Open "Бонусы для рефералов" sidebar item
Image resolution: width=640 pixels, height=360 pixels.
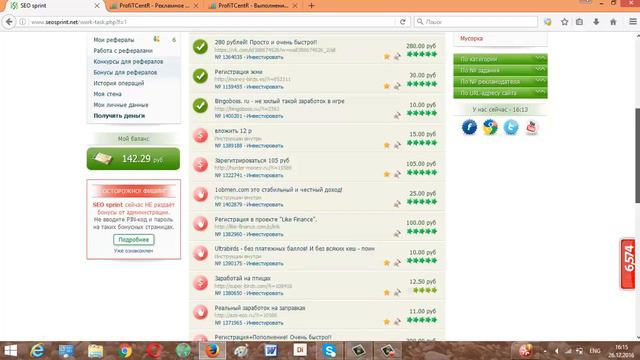125,72
